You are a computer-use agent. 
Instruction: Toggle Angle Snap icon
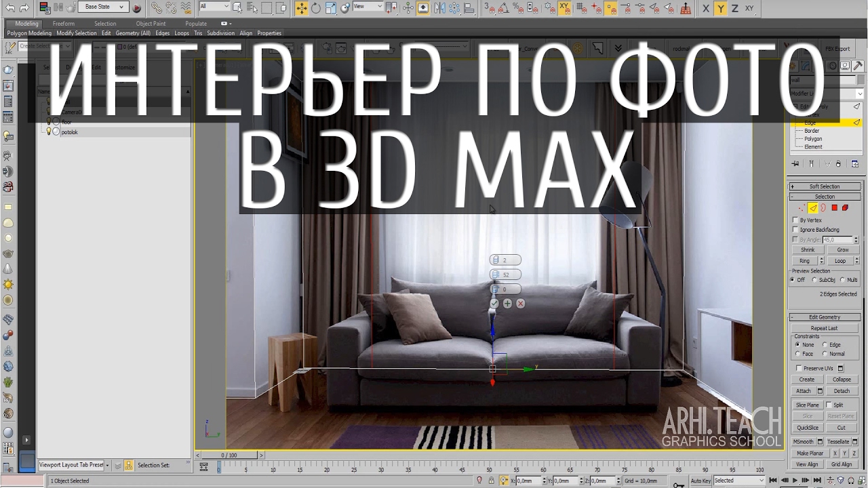click(x=504, y=7)
